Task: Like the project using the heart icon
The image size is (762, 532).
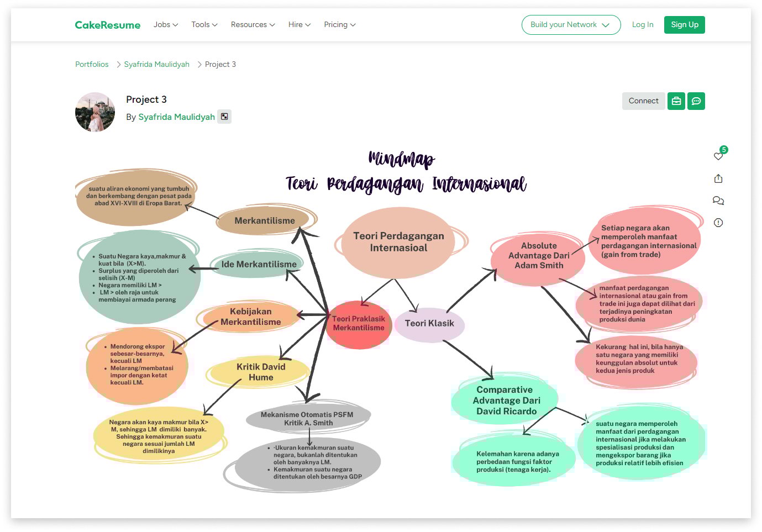Action: tap(718, 157)
